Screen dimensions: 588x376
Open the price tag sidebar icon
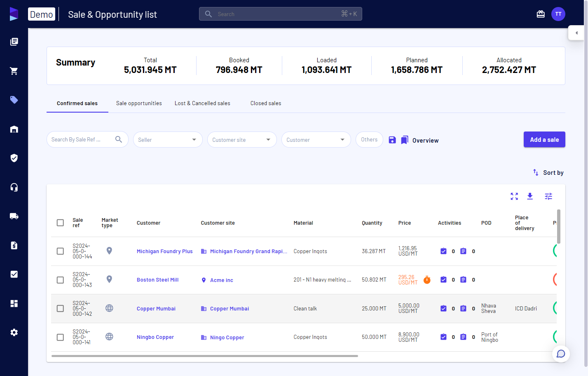pos(14,100)
